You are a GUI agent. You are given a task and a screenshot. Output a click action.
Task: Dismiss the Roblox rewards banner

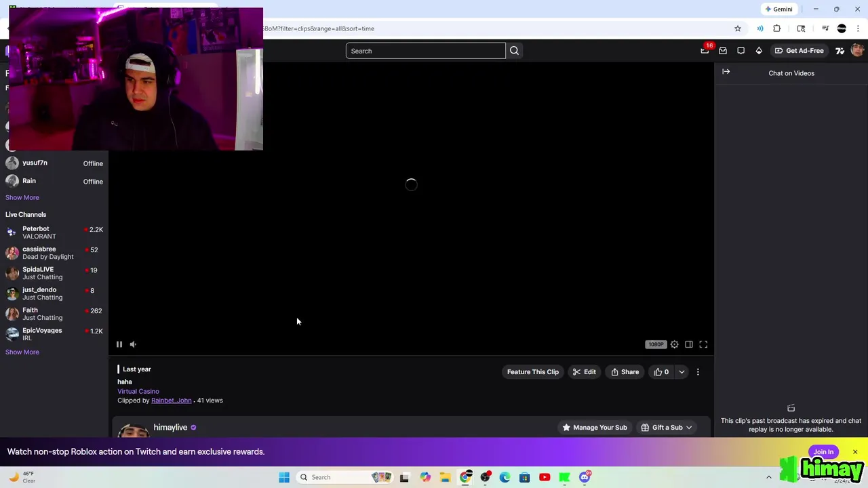click(x=855, y=452)
